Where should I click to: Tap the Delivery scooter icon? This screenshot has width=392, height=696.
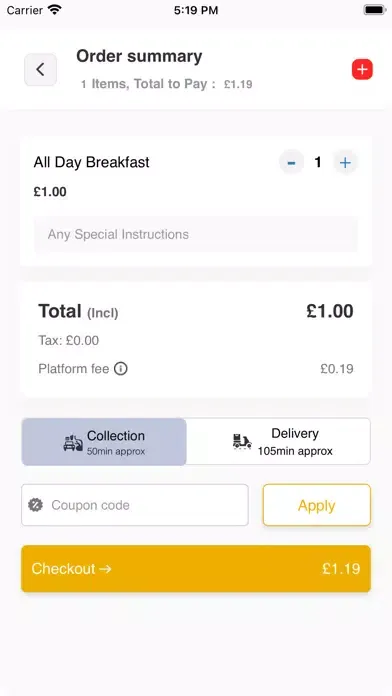coord(242,442)
